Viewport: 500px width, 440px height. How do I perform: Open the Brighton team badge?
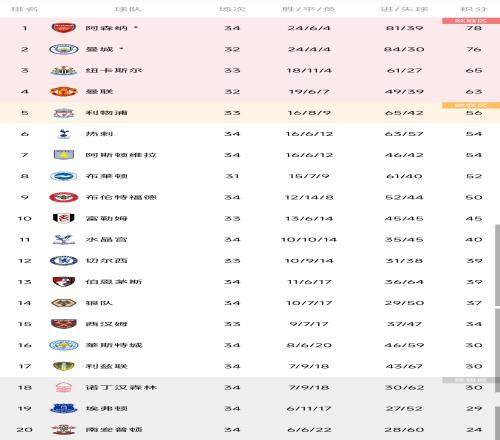point(64,176)
